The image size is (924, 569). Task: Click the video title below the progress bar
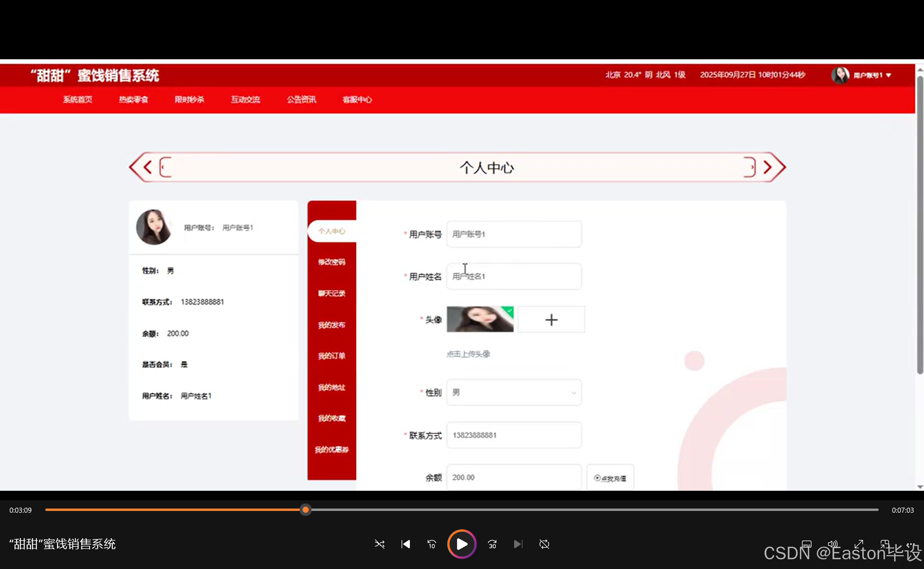click(62, 544)
